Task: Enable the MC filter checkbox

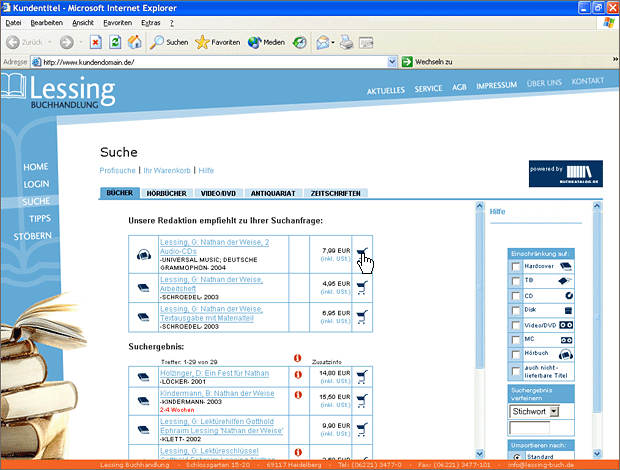Action: tap(516, 340)
